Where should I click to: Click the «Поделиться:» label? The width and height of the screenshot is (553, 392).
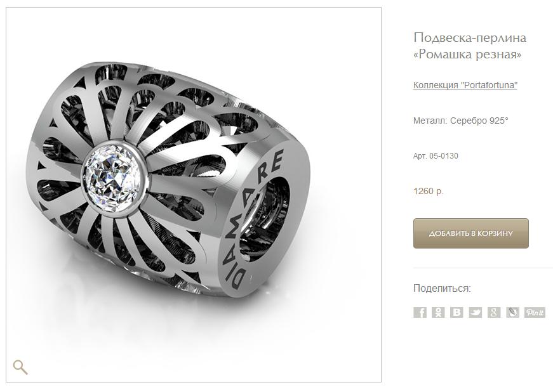(442, 289)
